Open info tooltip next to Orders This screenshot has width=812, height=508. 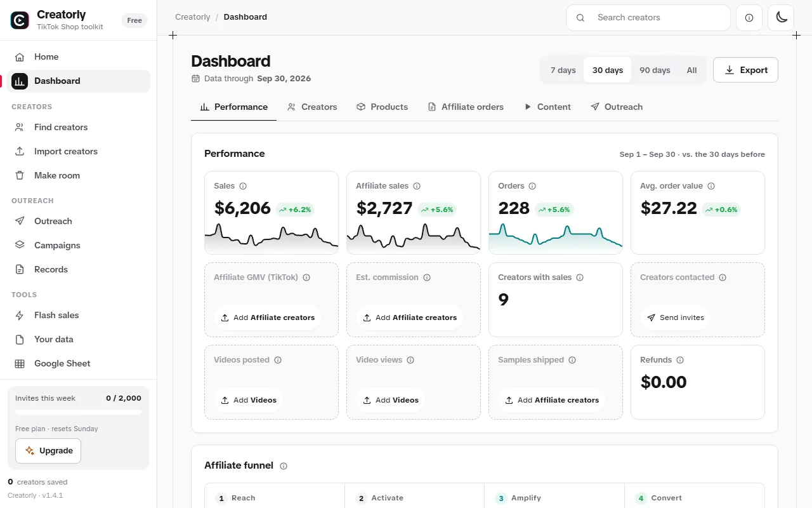pos(532,186)
